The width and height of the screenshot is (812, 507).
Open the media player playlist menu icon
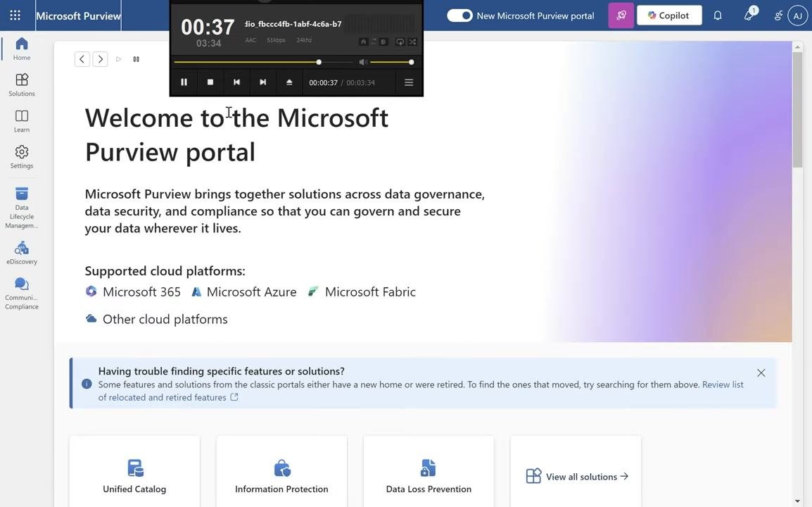point(409,82)
